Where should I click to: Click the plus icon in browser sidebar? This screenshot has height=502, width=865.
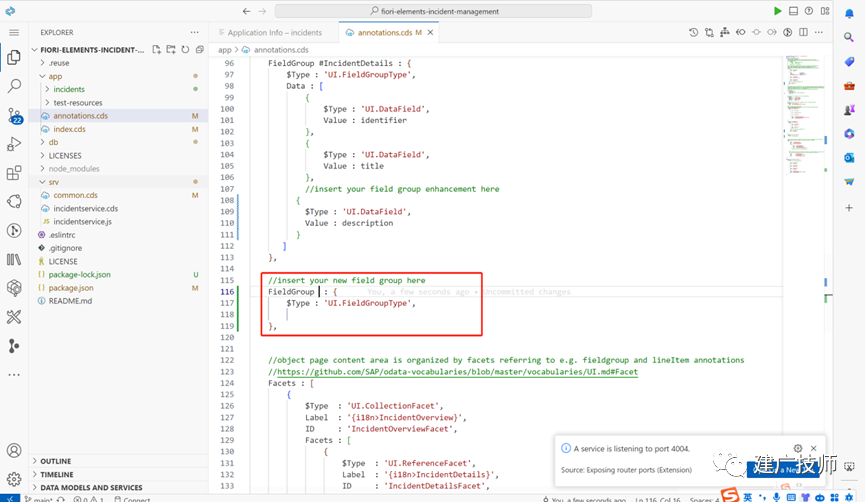(x=849, y=208)
